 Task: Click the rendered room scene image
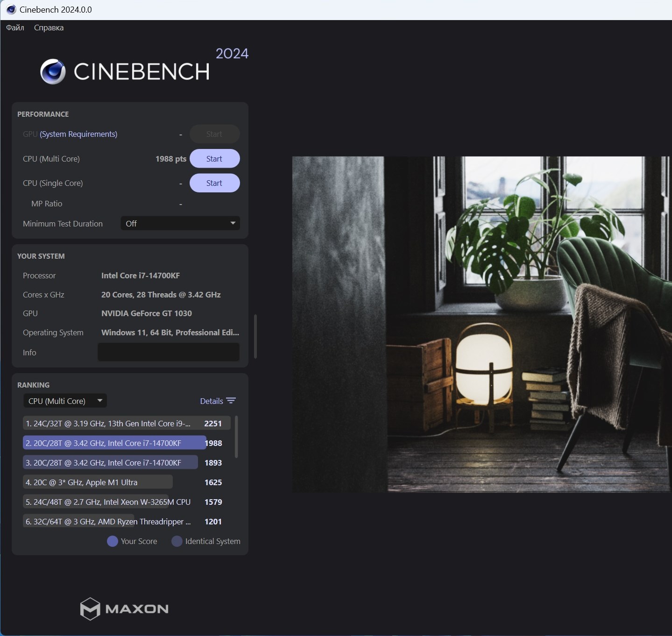481,324
